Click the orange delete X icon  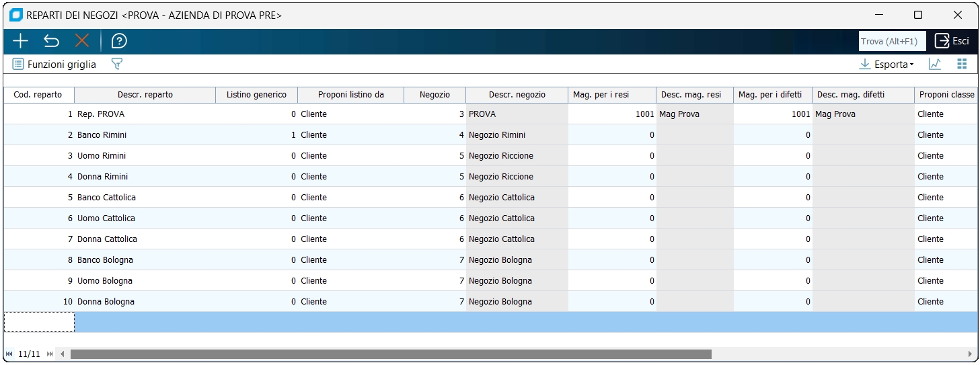click(82, 41)
